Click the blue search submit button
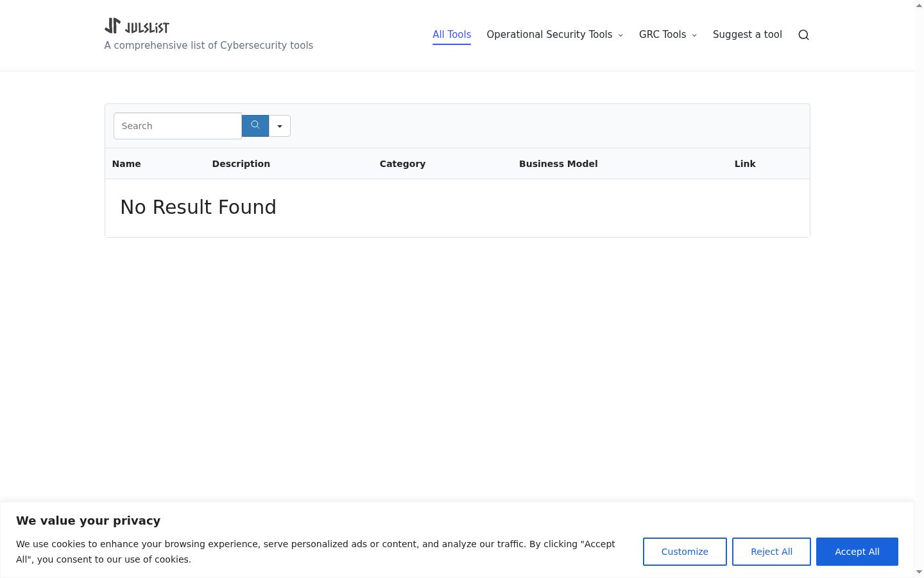 (x=255, y=125)
